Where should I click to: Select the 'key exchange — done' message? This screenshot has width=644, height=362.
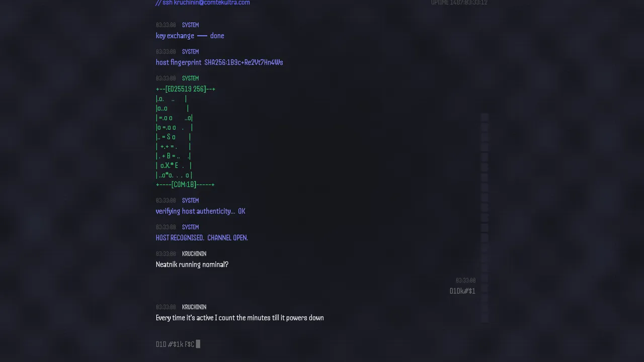(x=190, y=36)
